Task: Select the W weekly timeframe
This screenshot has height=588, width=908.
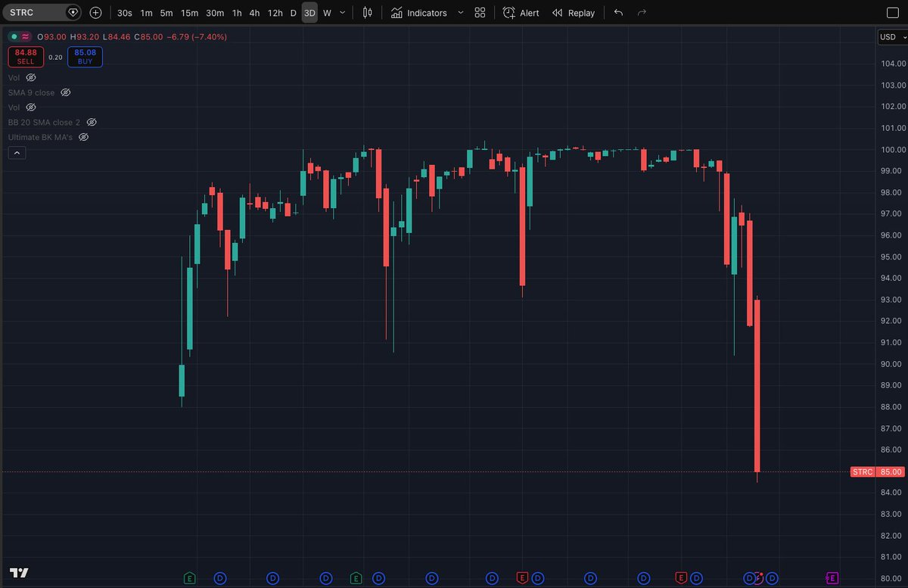Action: pos(327,13)
